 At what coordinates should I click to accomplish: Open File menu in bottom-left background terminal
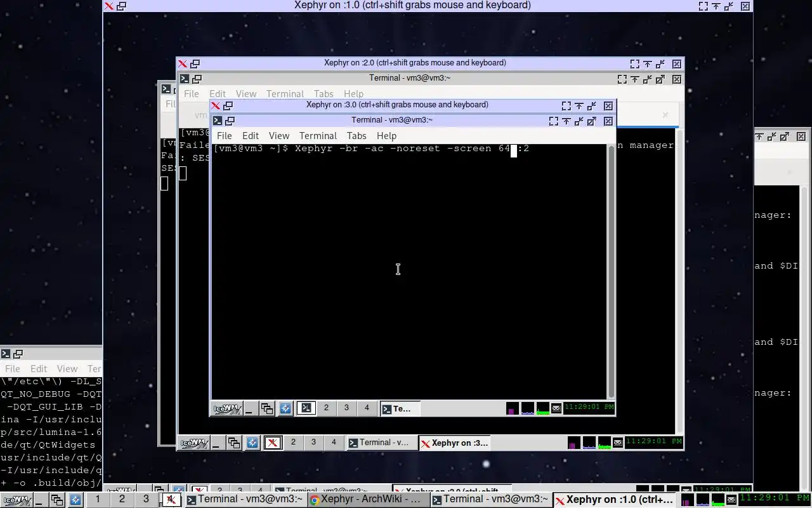[13, 369]
